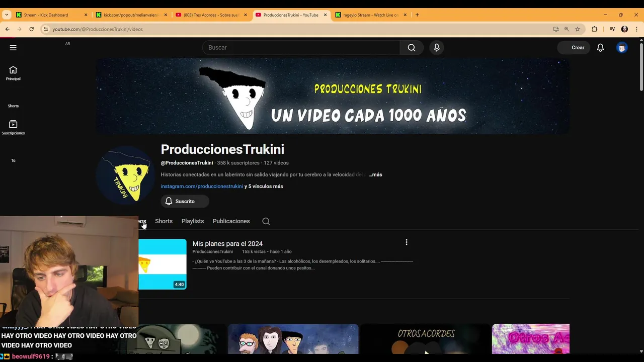Viewport: 644px width, 362px height.
Task: Click the @ProduccionesTrukini handle
Action: pos(187,163)
